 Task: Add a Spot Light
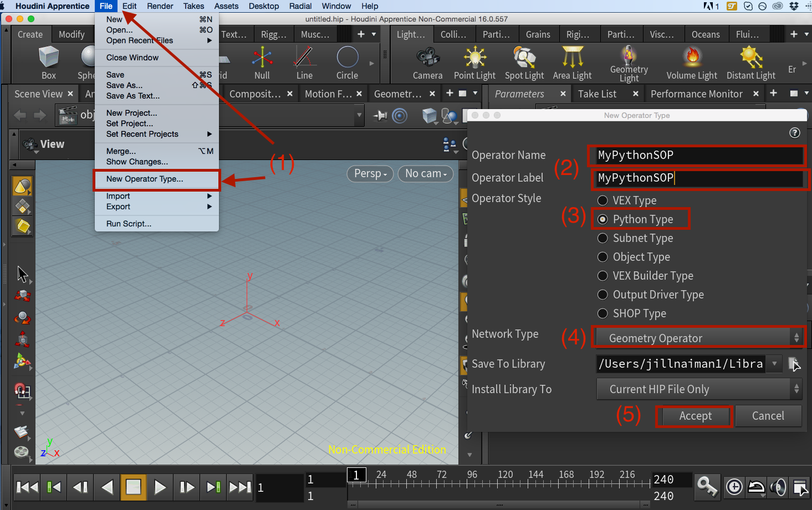[x=524, y=63]
